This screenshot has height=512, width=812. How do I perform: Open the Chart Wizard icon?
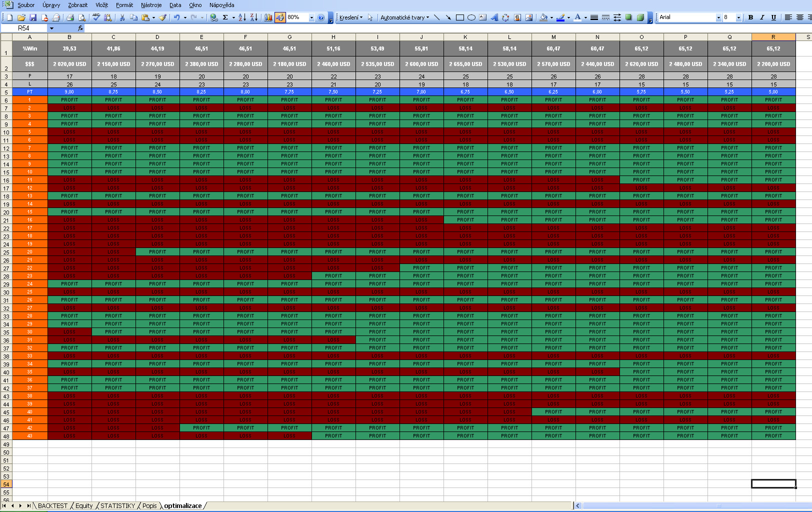pyautogui.click(x=268, y=17)
